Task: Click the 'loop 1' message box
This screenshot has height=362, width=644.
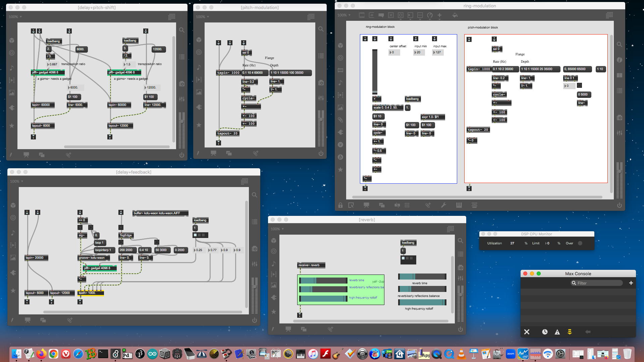Action: (x=100, y=243)
